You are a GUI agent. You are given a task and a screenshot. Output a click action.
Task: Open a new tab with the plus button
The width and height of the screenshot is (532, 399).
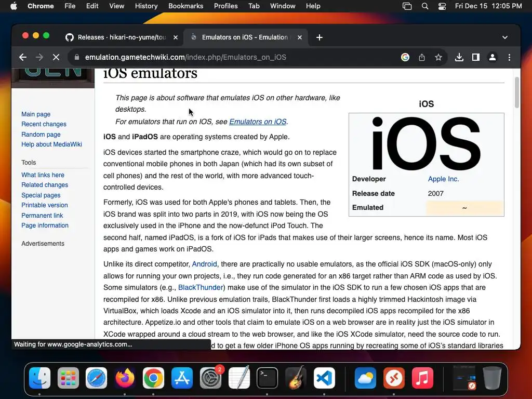320,37
